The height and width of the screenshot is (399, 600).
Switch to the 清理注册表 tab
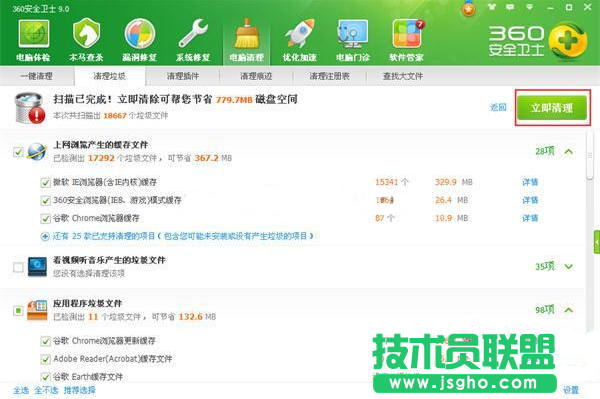[329, 76]
